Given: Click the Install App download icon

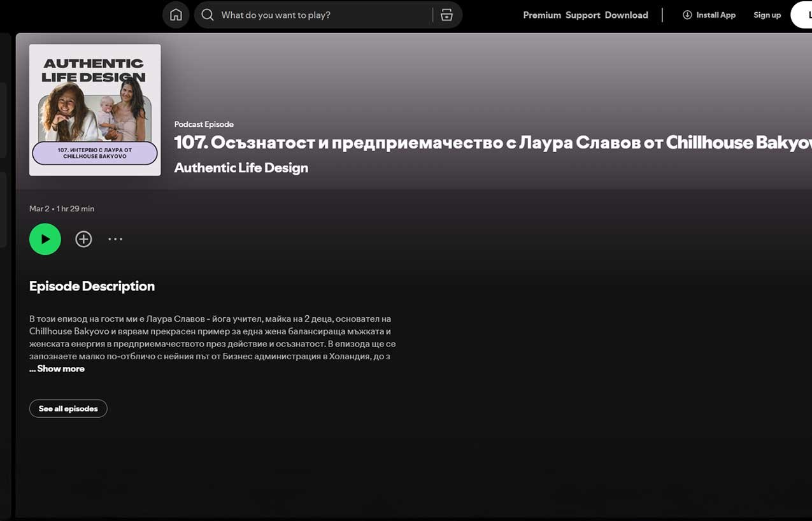Looking at the screenshot, I should coord(686,15).
